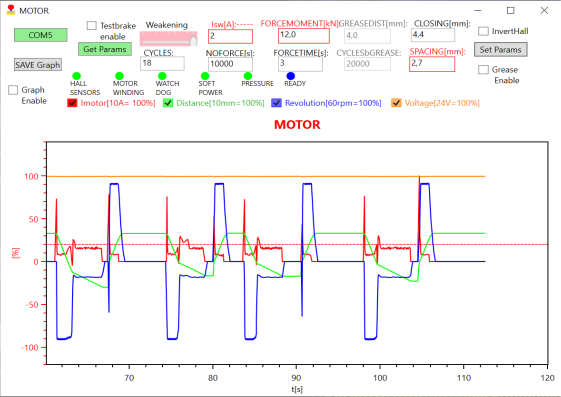Click the MOTOR app icon in title bar
Screen dimensions: 561x397
(11, 10)
